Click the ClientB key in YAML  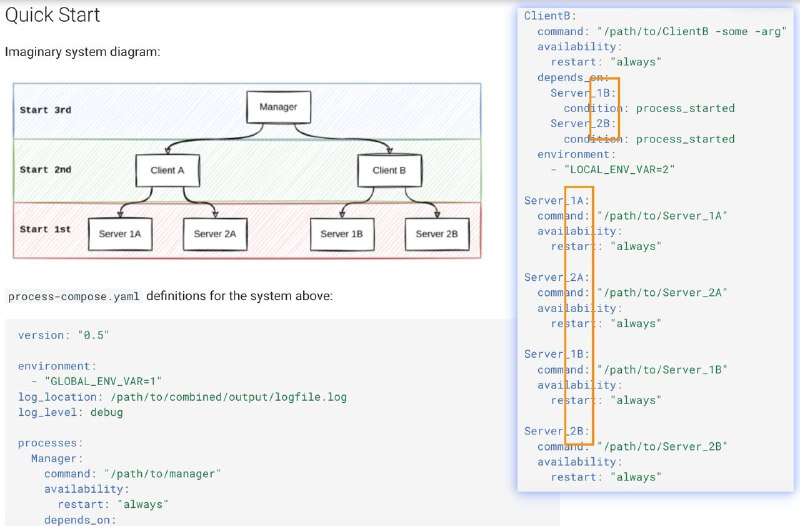point(550,16)
